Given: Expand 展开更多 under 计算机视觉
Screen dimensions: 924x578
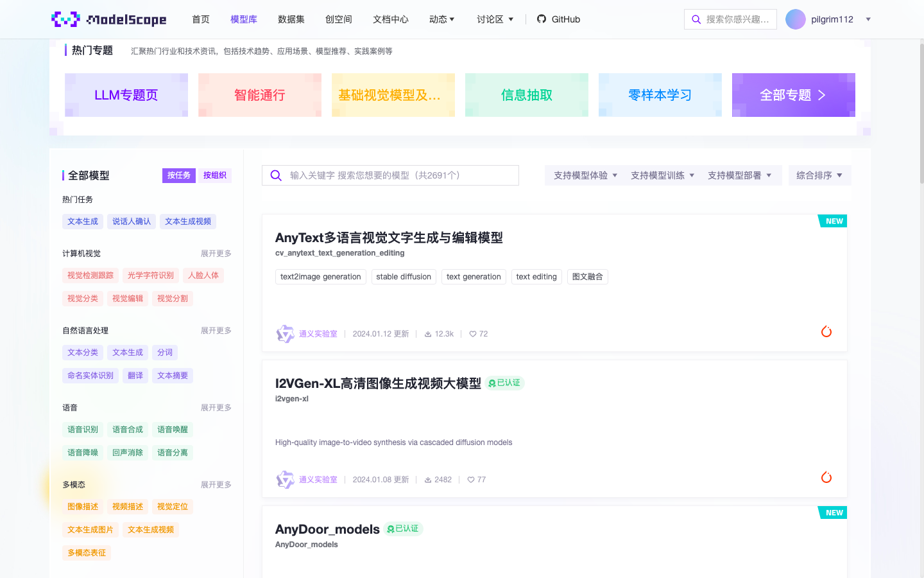Looking at the screenshot, I should point(216,253).
